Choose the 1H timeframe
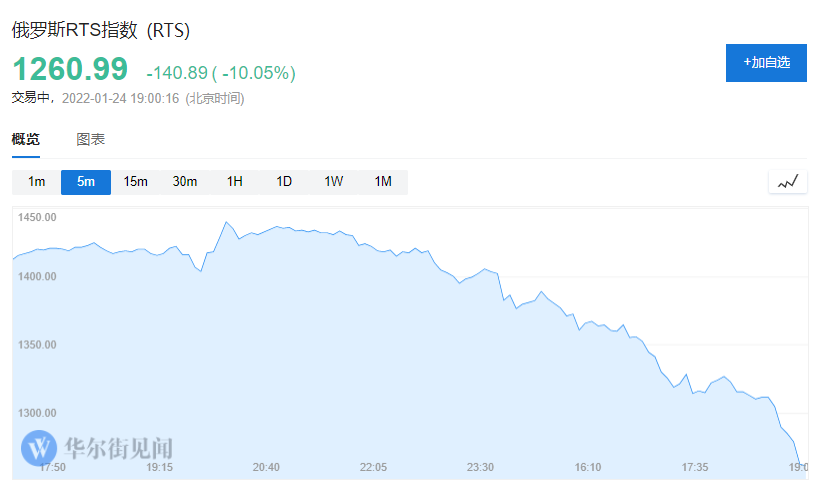The image size is (821, 487). [x=235, y=182]
